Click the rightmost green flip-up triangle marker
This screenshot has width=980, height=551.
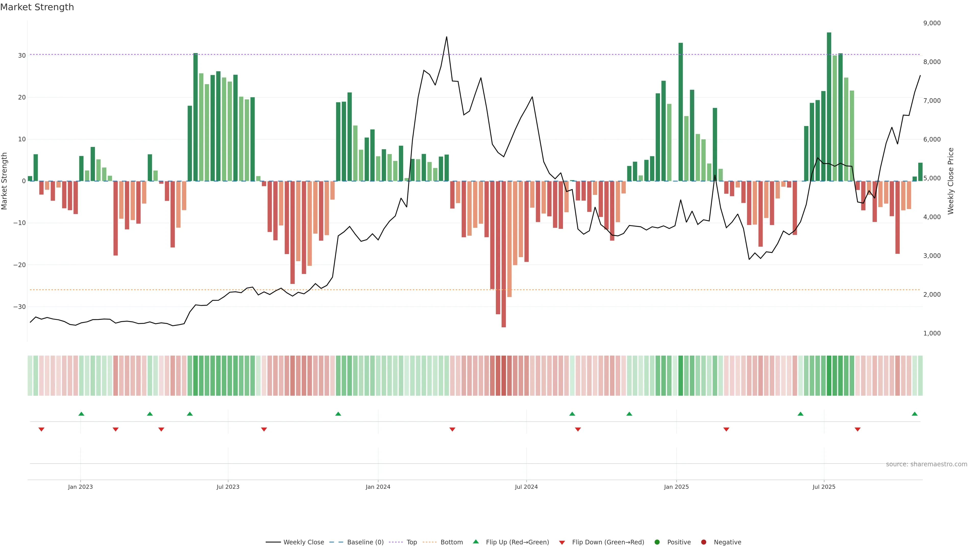[x=915, y=414]
